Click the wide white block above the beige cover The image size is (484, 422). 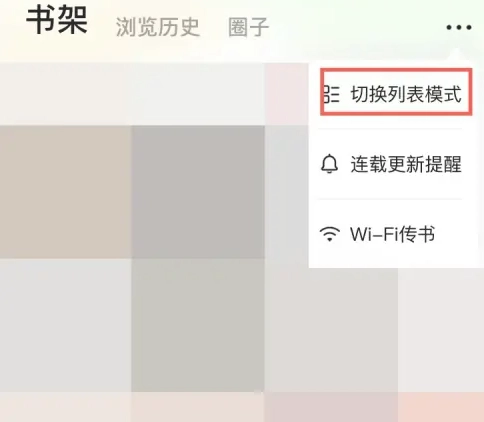pos(132,94)
